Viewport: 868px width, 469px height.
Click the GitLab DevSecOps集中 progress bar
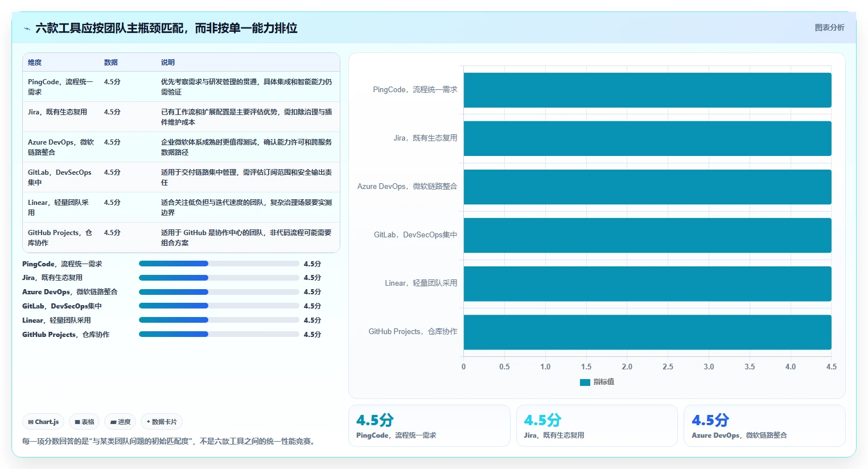coord(219,306)
